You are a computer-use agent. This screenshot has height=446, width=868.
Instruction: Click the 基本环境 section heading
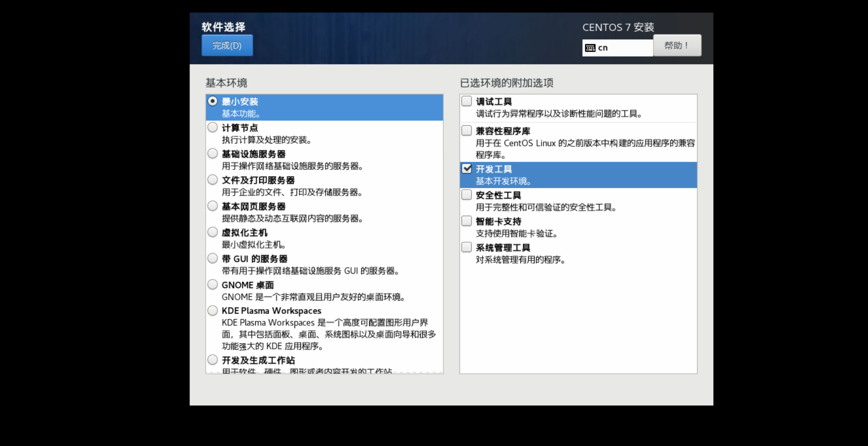pyautogui.click(x=226, y=83)
